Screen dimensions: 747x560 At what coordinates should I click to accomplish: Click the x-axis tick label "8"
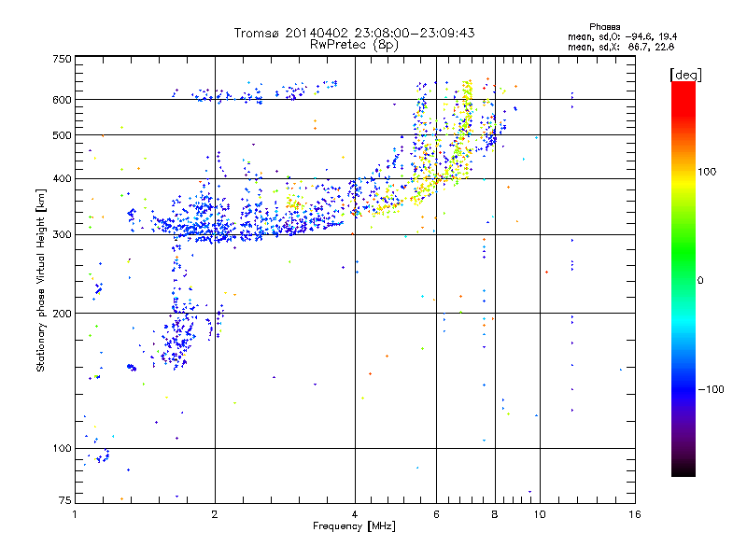tap(495, 514)
